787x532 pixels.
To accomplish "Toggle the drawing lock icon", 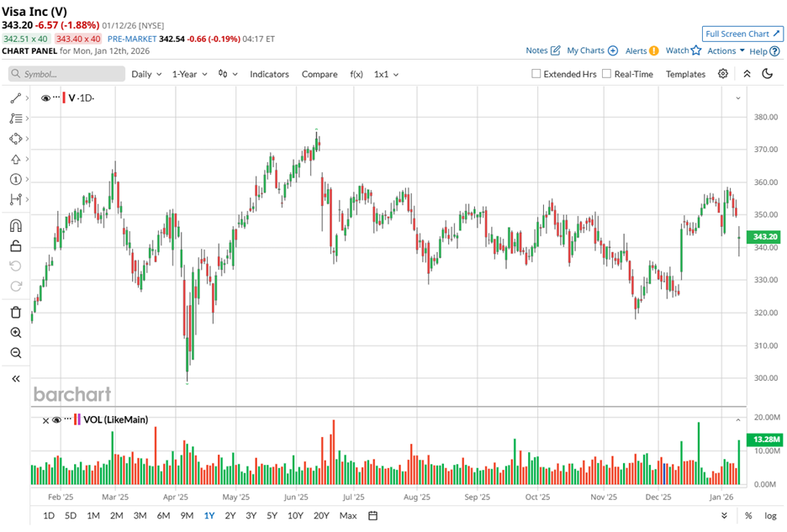I will (16, 246).
